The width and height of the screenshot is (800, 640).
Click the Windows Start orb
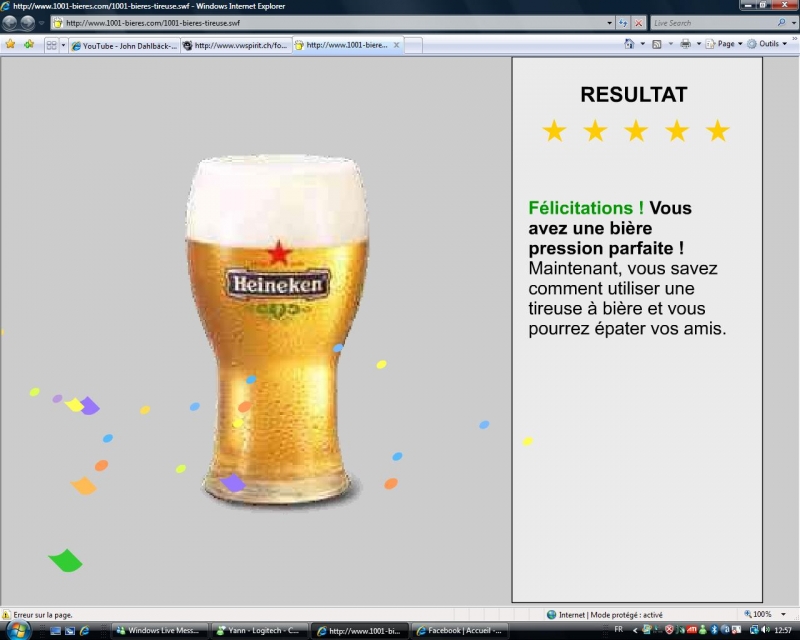pos(17,630)
